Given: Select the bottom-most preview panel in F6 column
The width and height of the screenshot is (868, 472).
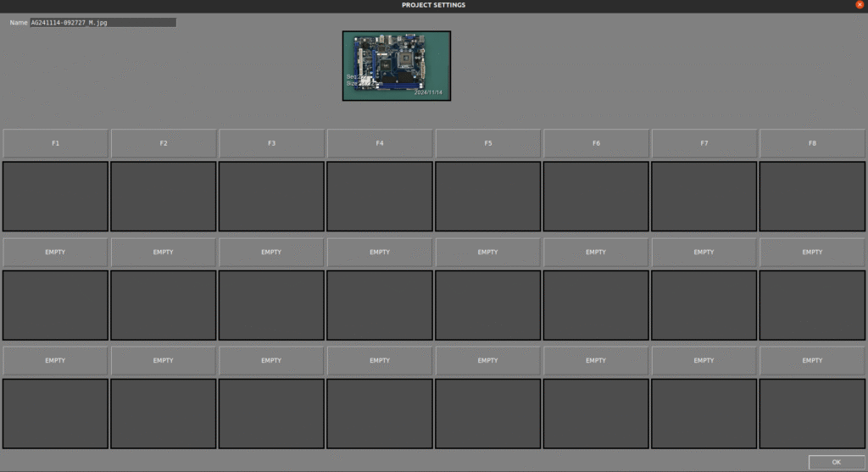Looking at the screenshot, I should point(596,414).
